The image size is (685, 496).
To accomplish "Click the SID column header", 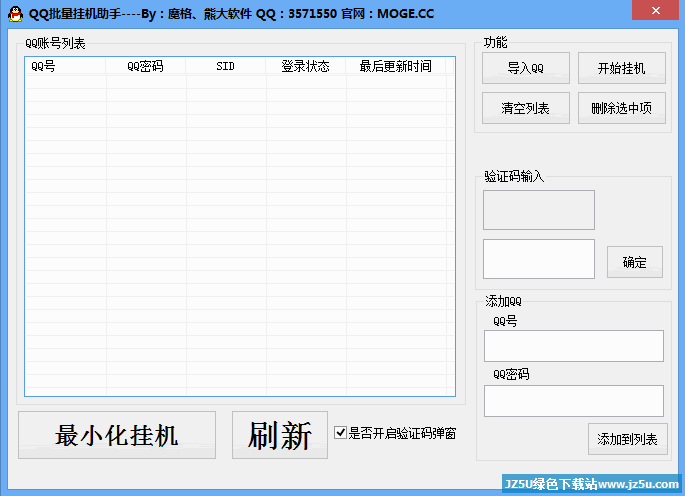I will (225, 66).
